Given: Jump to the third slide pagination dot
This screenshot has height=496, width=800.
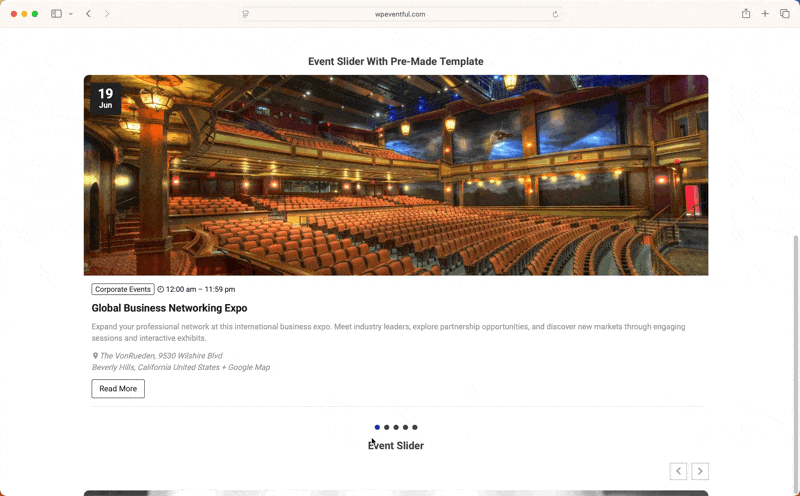Looking at the screenshot, I should [x=396, y=427].
